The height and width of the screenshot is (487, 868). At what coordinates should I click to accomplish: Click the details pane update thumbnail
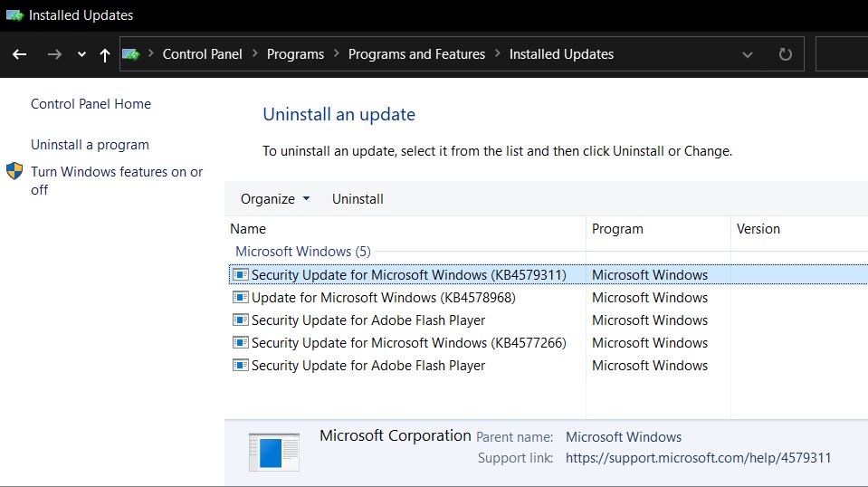tap(274, 452)
